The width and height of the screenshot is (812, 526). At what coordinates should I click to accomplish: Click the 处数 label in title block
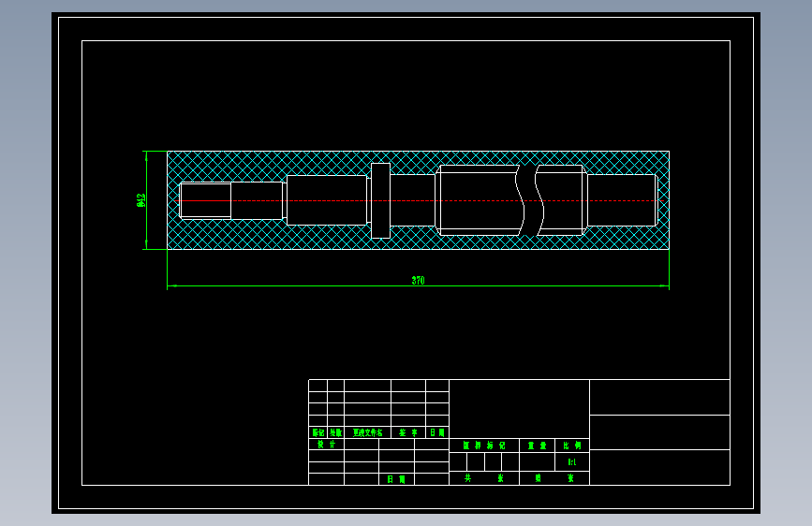click(x=335, y=432)
